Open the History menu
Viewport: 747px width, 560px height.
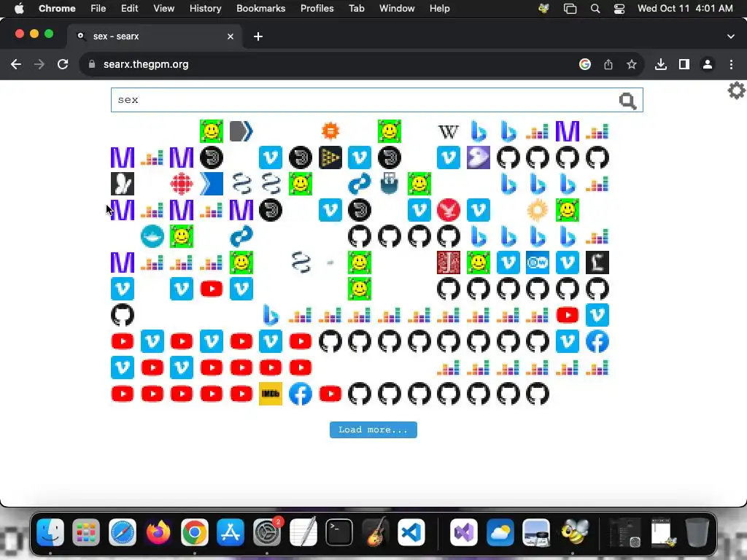tap(205, 8)
